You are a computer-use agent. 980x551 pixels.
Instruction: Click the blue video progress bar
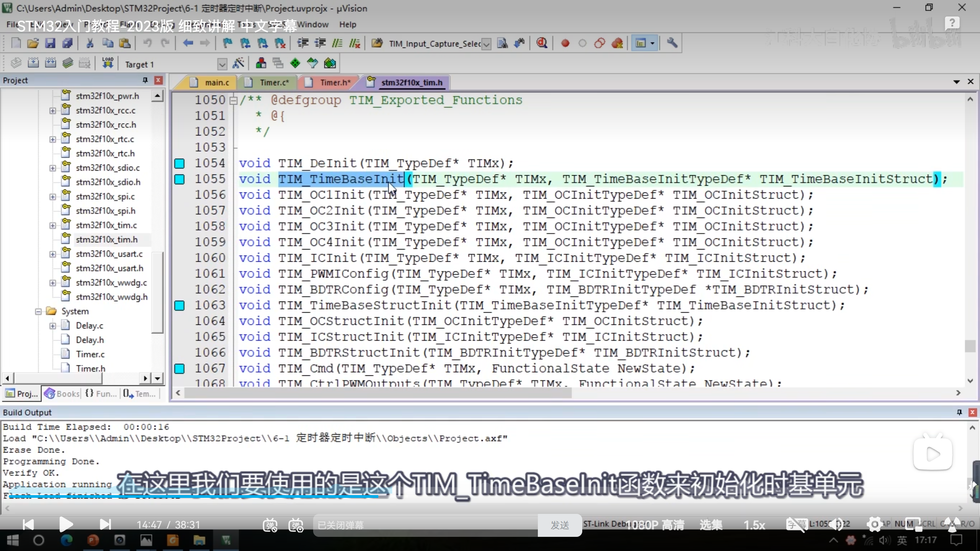(191, 496)
